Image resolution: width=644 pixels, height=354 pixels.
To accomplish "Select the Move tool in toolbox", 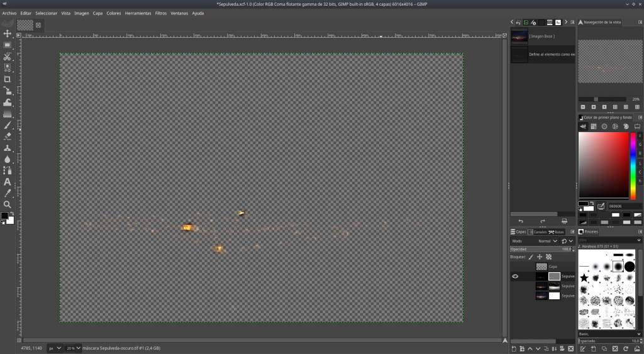I will pos(8,33).
